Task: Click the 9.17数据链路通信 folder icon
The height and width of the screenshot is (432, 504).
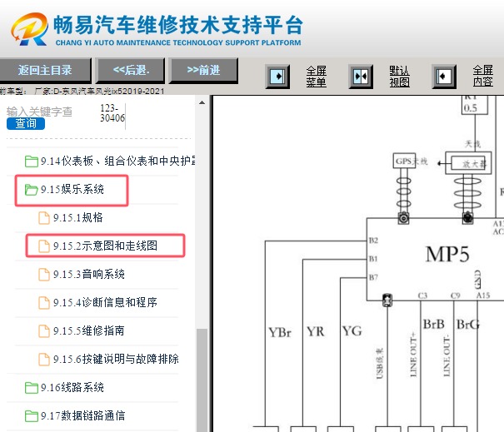Action: pyautogui.click(x=31, y=416)
